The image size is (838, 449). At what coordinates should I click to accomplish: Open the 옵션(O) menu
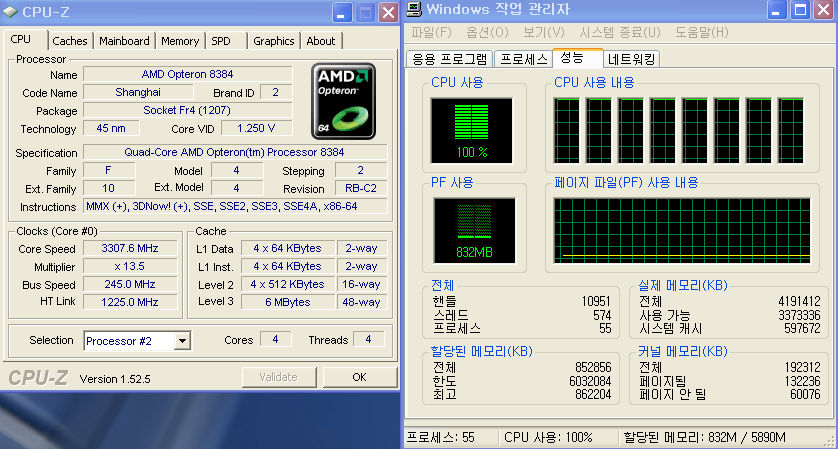487,33
